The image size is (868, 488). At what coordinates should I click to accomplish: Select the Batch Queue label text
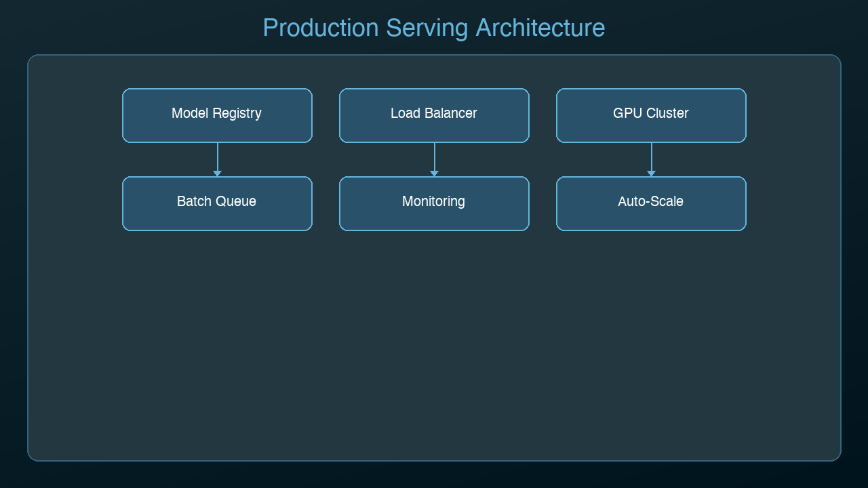pos(217,201)
